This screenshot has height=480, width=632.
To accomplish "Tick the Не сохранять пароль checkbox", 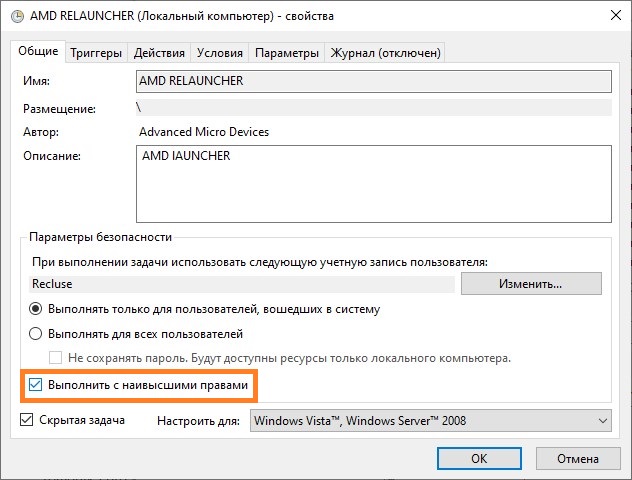I will point(56,358).
